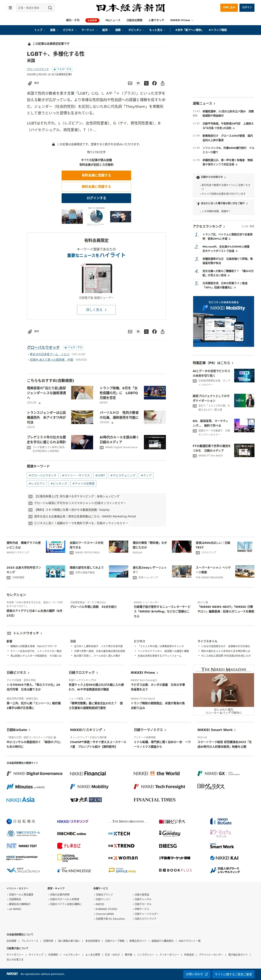Open the NIKKEI Prime dropdown
Screen dimensions: 261x980
(x=182, y=20)
